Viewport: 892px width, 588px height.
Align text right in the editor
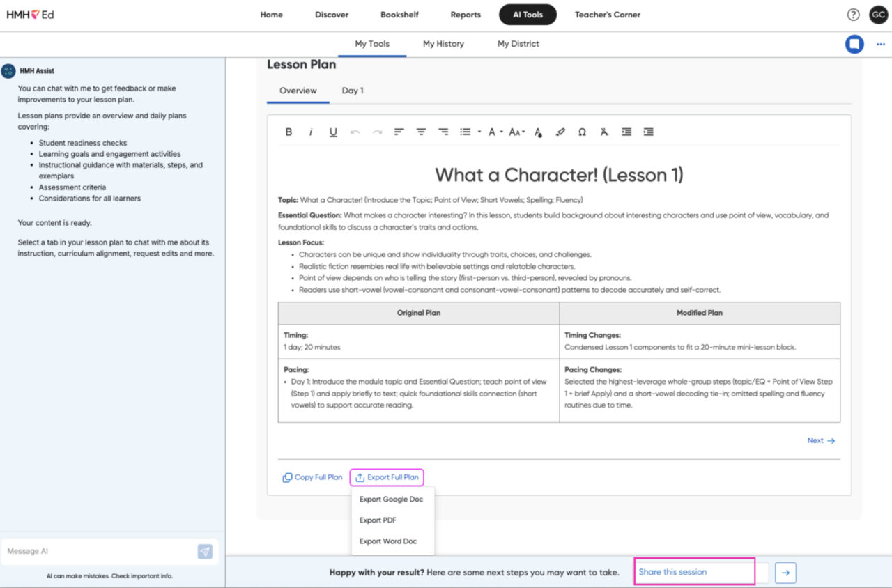[x=443, y=132]
